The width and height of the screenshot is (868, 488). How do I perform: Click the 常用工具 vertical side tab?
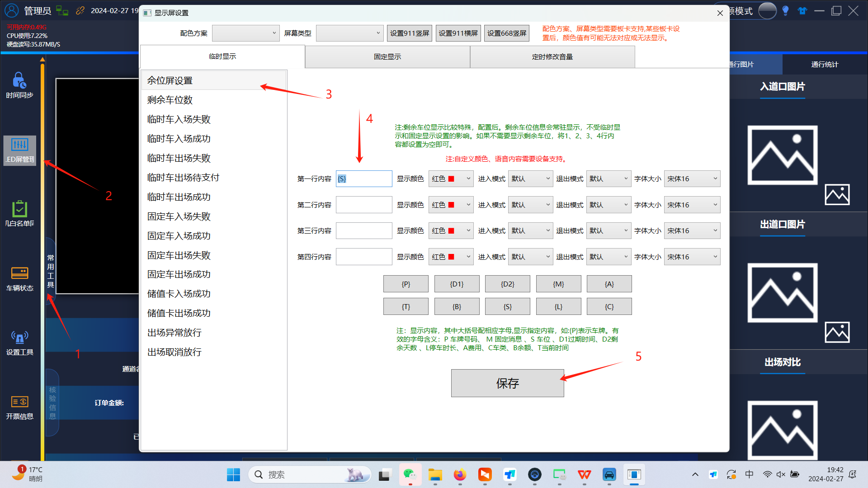tap(51, 271)
